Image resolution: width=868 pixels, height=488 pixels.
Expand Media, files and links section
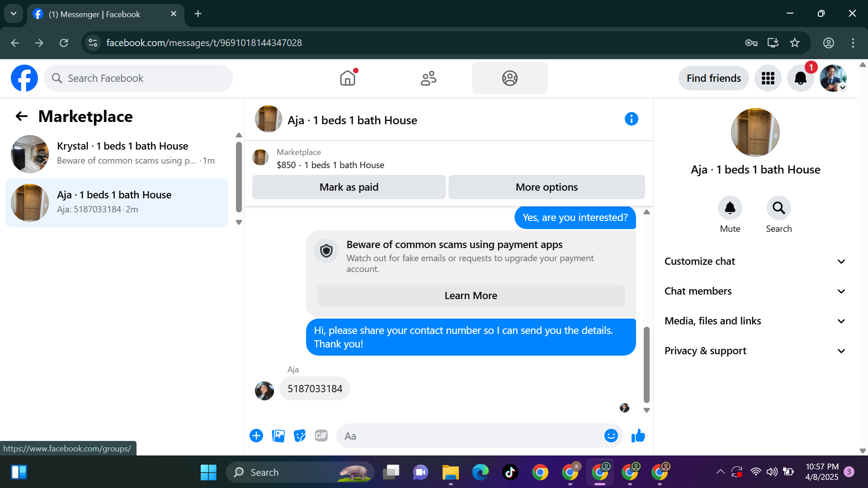[754, 321]
